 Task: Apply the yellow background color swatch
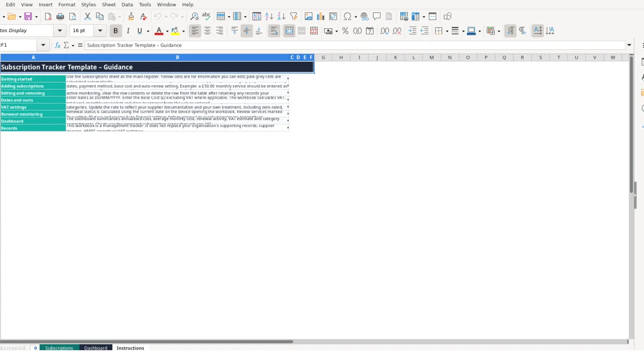pyautogui.click(x=175, y=31)
